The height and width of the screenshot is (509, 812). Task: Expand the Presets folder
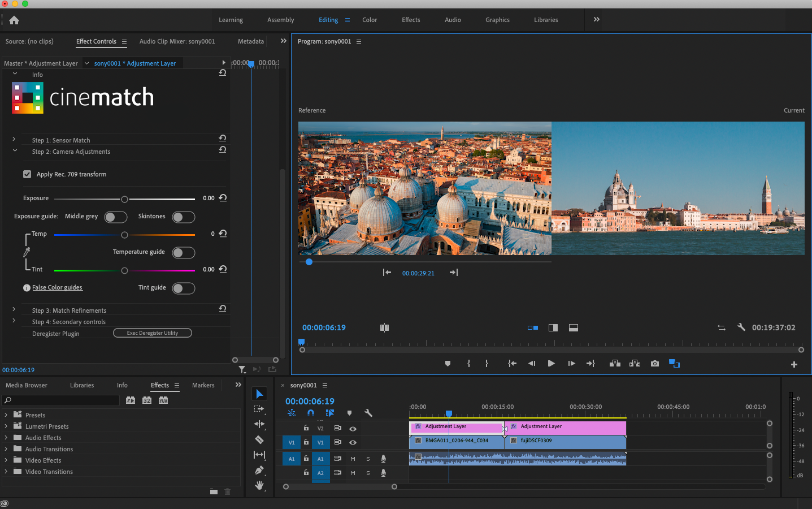tap(6, 415)
